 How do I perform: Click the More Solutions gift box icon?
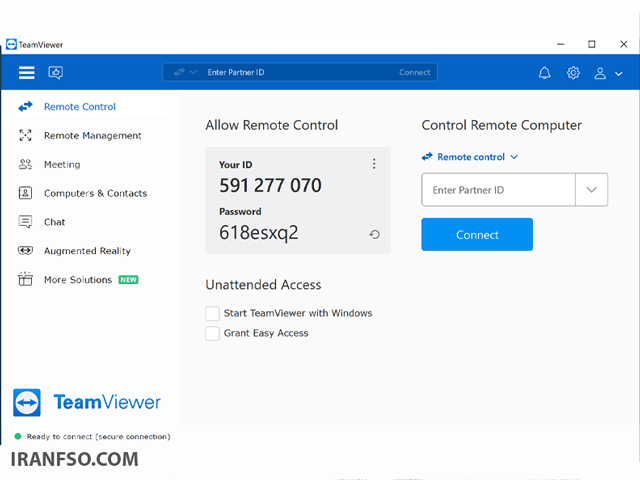(25, 279)
